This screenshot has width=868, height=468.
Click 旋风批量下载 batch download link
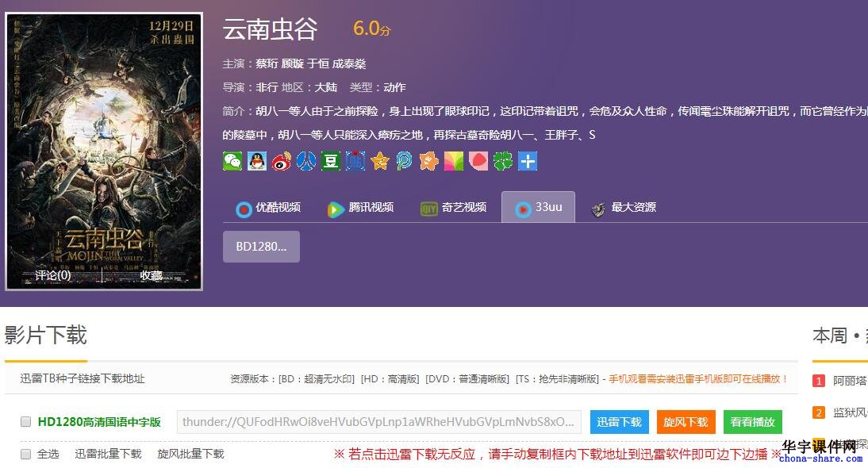pyautogui.click(x=190, y=454)
